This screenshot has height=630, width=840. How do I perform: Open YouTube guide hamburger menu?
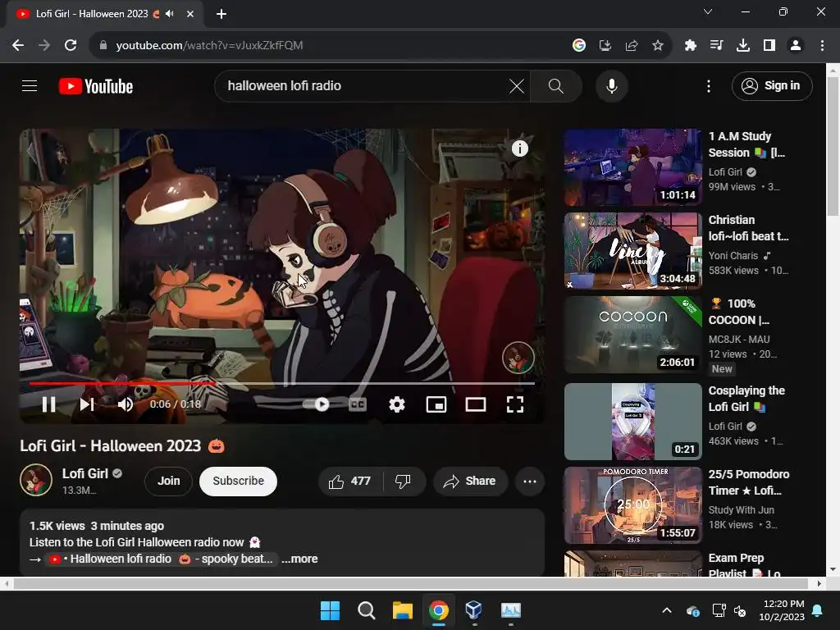tap(30, 85)
